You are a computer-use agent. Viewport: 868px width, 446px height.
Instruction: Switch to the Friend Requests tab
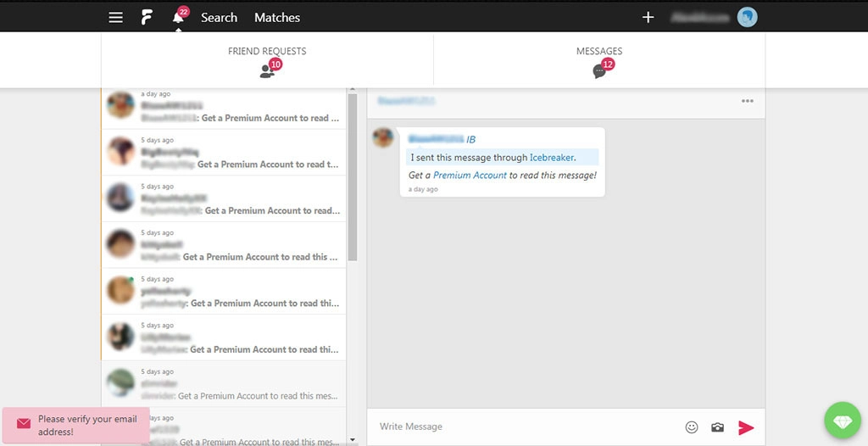click(x=267, y=61)
